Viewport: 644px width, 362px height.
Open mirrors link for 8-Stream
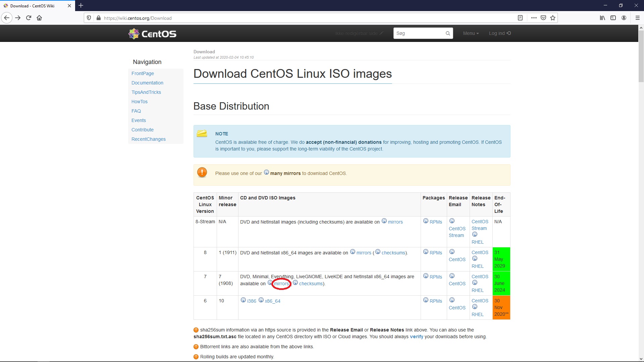coord(395,222)
